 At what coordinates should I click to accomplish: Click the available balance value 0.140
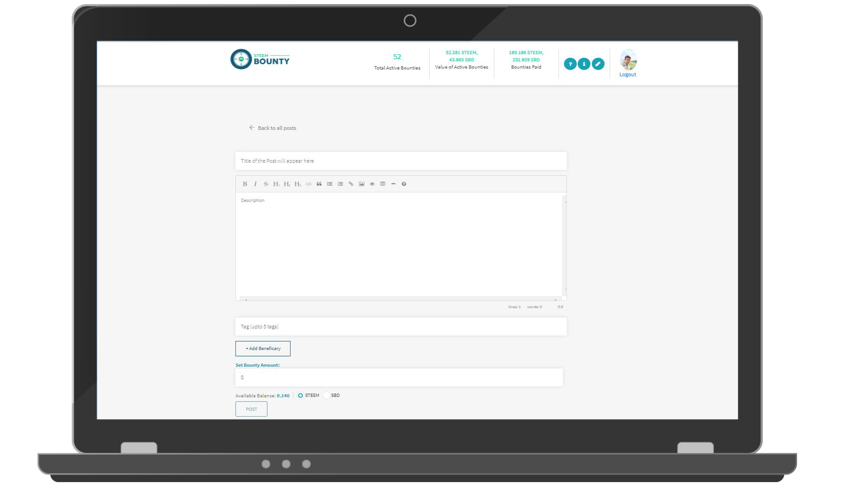(x=283, y=396)
